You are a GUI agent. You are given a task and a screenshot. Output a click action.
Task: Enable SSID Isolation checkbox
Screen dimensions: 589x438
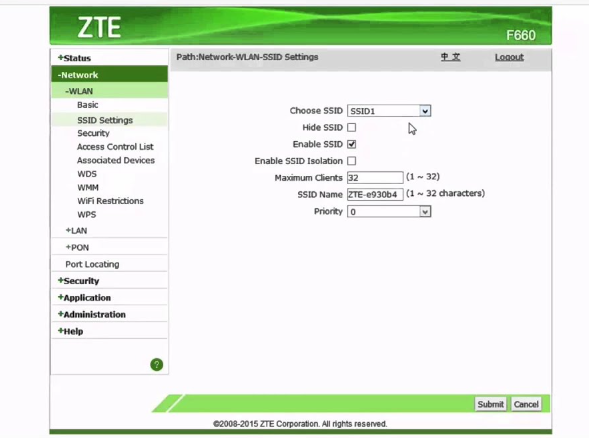pos(352,161)
